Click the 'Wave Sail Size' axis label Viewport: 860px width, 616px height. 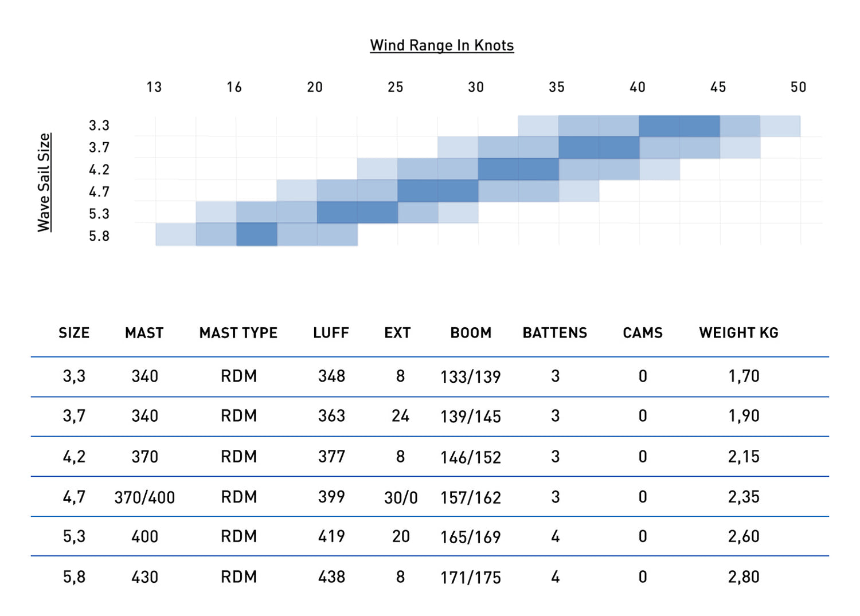click(44, 182)
